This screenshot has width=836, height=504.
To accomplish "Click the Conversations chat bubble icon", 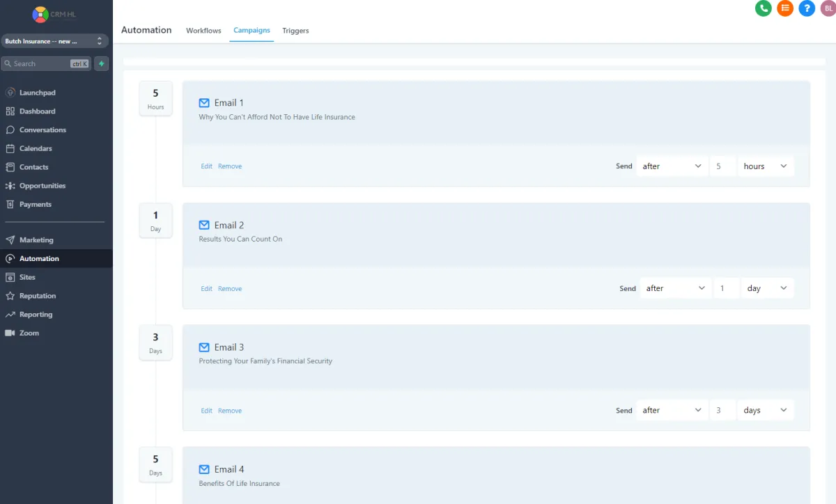I will point(10,130).
